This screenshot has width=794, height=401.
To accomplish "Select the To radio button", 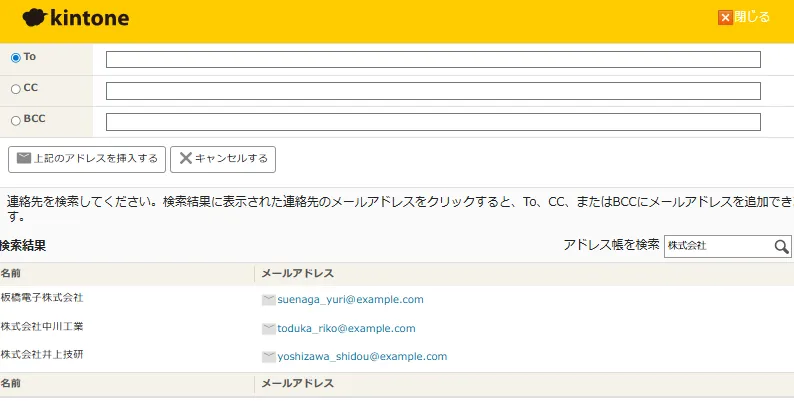I will pos(16,58).
